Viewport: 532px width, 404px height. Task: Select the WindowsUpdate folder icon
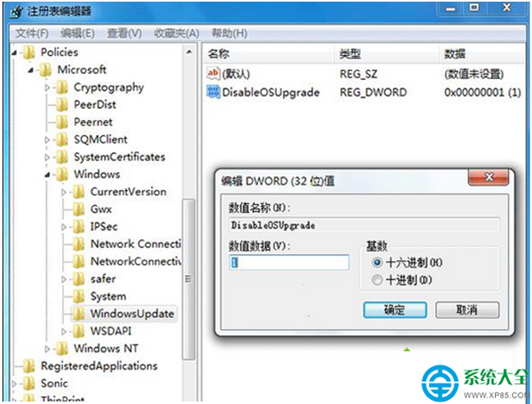tap(79, 313)
